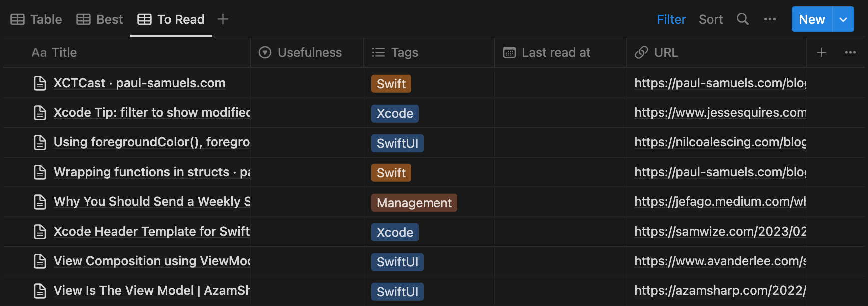Viewport: 868px width, 306px height.
Task: Open the view options three-dot menu
Action: point(770,19)
